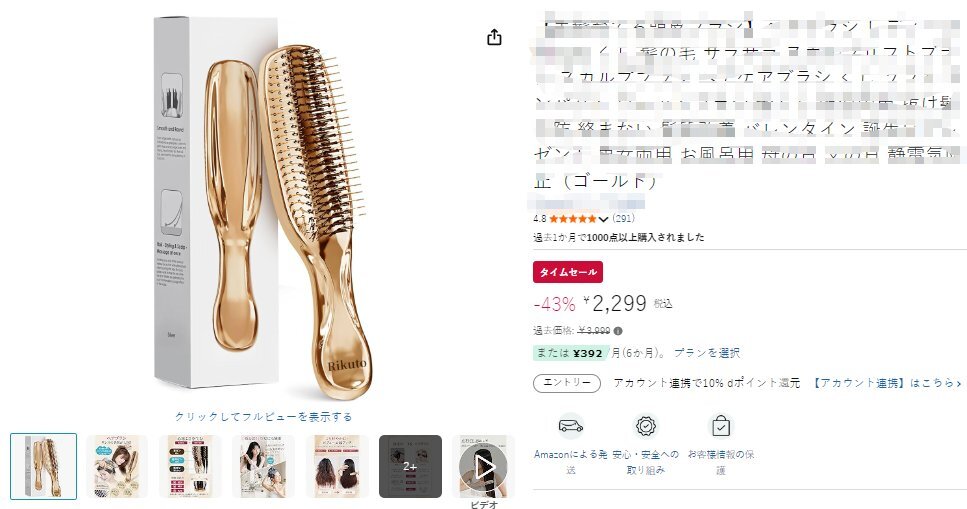This screenshot has height=509, width=967.
Task: Click main brush image for full view
Action: tap(263, 210)
